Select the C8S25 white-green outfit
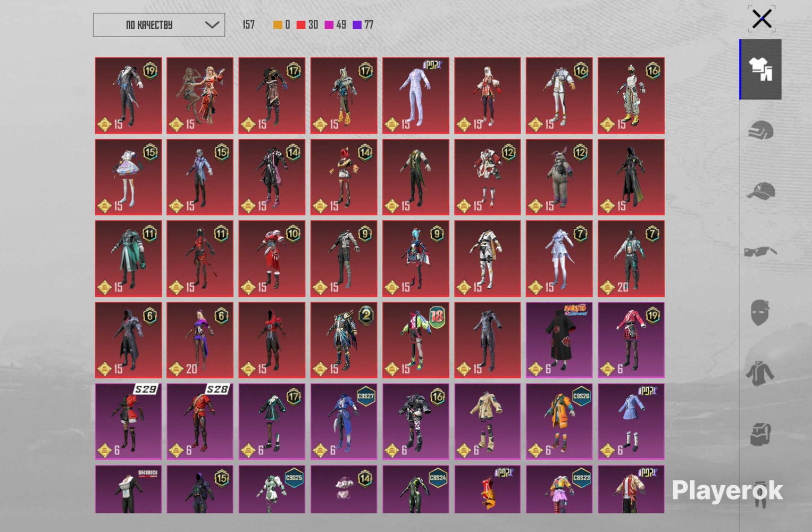Viewport: 812px width, 532px height. (272, 489)
